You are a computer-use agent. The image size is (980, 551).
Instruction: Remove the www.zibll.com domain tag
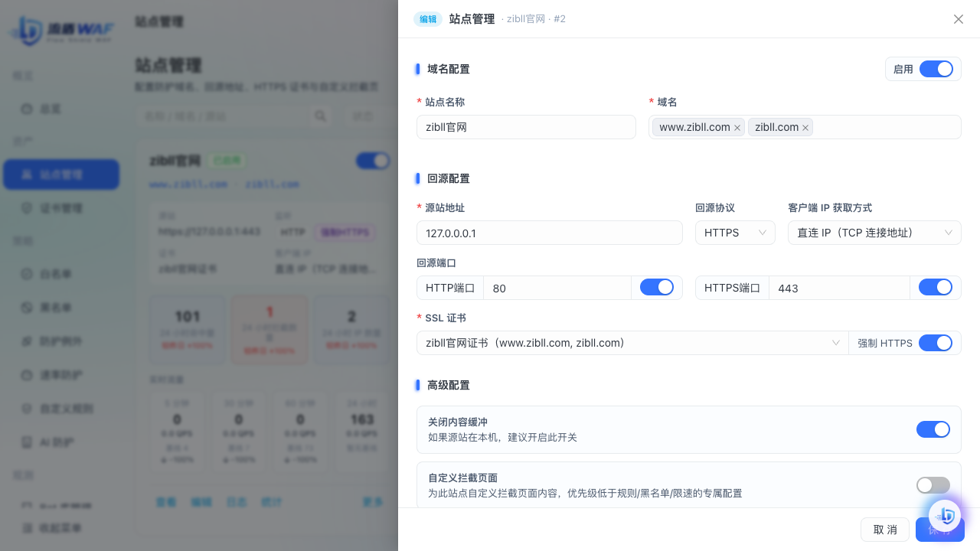click(x=737, y=128)
